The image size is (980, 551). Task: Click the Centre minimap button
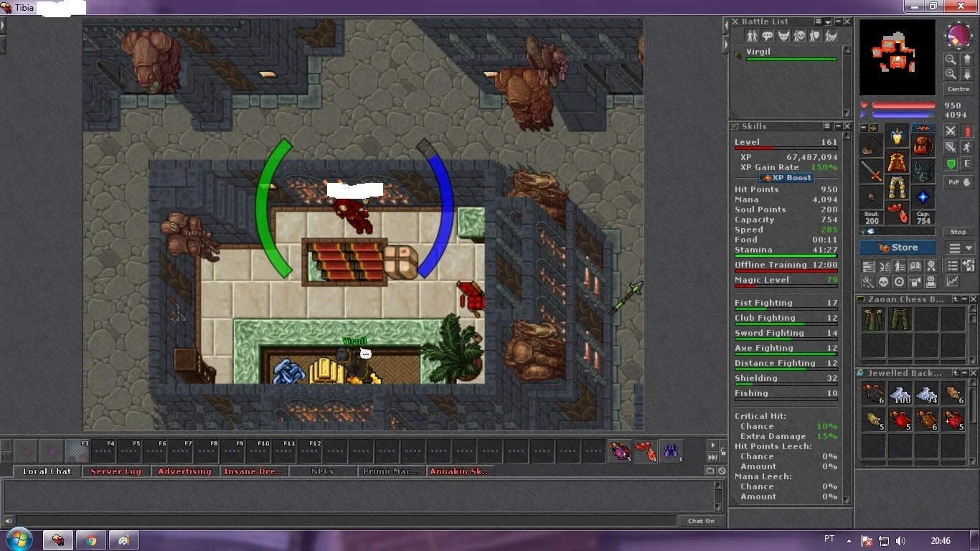pos(958,89)
